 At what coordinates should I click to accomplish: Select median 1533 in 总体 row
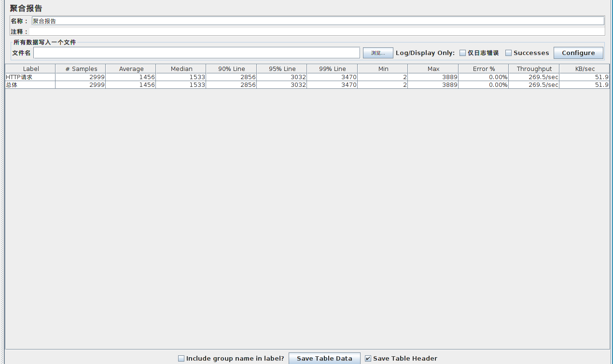coord(181,84)
